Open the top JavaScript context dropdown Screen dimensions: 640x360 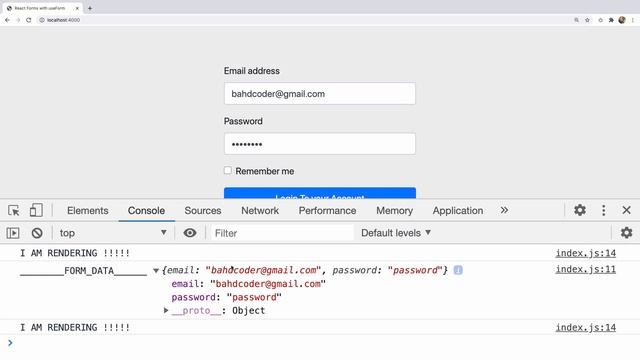pos(113,233)
